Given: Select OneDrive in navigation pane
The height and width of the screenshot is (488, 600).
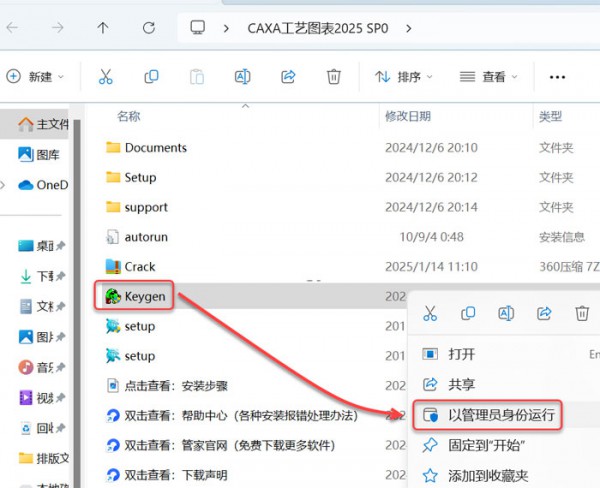Looking at the screenshot, I should [x=43, y=185].
